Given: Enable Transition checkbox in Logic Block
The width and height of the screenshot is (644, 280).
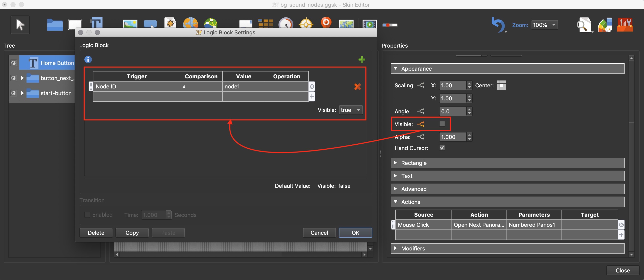Looking at the screenshot, I should click(88, 214).
